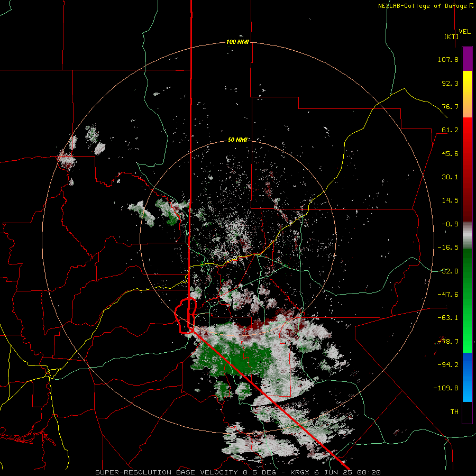
Task: Click the 'KRGX' station identifier in caption
Action: tap(300, 472)
